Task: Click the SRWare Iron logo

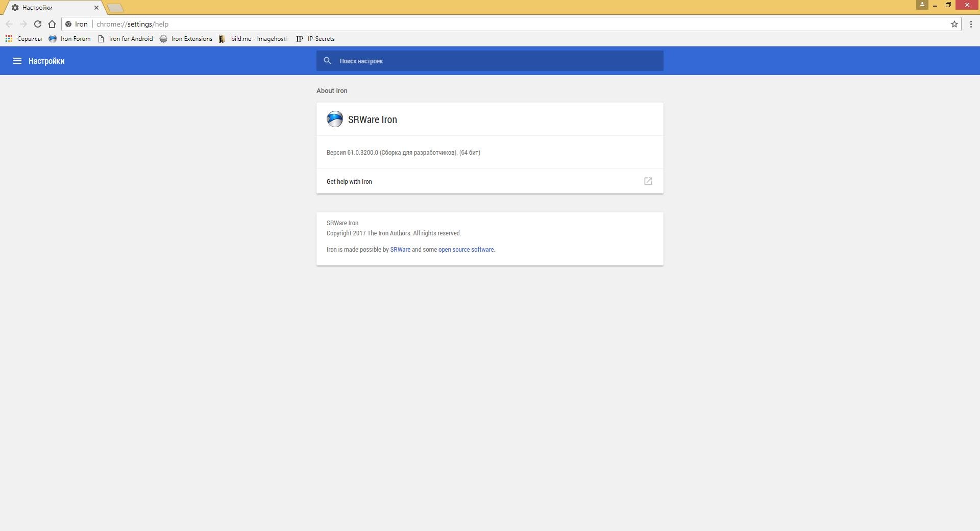Action: pos(335,119)
